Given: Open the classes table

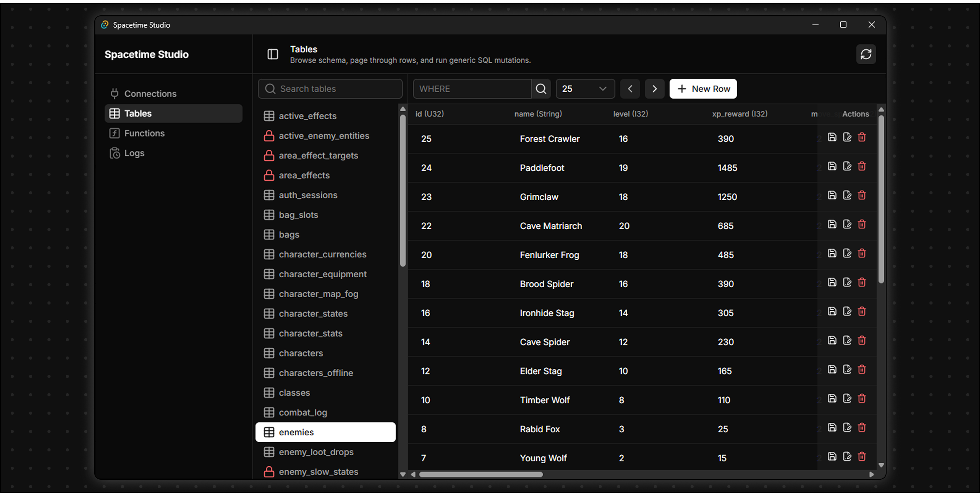Looking at the screenshot, I should [x=325, y=393].
